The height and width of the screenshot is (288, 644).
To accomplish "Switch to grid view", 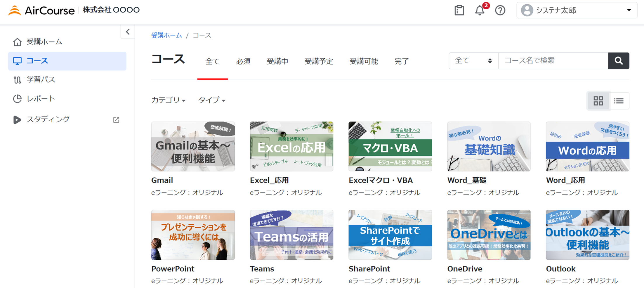I will [x=598, y=101].
